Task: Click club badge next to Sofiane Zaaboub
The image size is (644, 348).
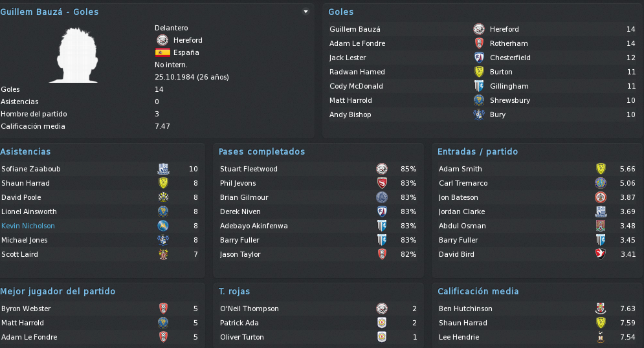Action: (x=164, y=169)
